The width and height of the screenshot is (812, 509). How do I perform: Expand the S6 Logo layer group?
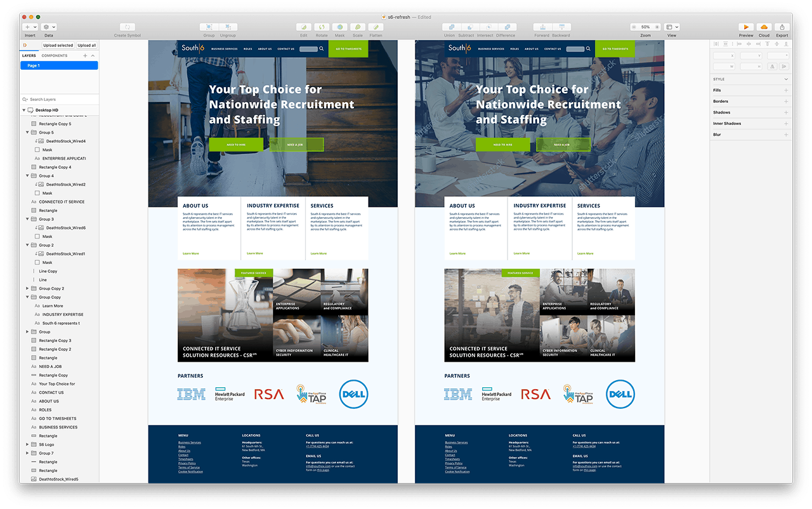click(27, 444)
